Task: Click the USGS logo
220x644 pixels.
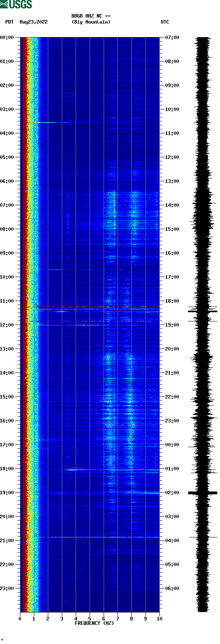Action: pyautogui.click(x=16, y=4)
